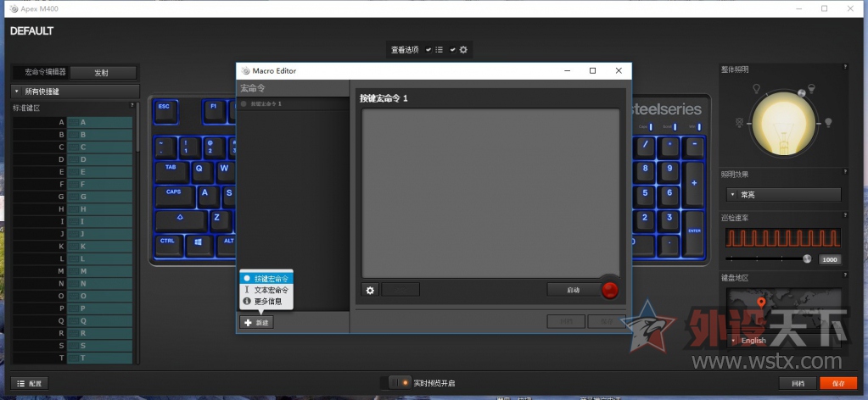This screenshot has height=400, width=868.
Task: Open the 常亮 lighting effect dropdown
Action: (781, 195)
